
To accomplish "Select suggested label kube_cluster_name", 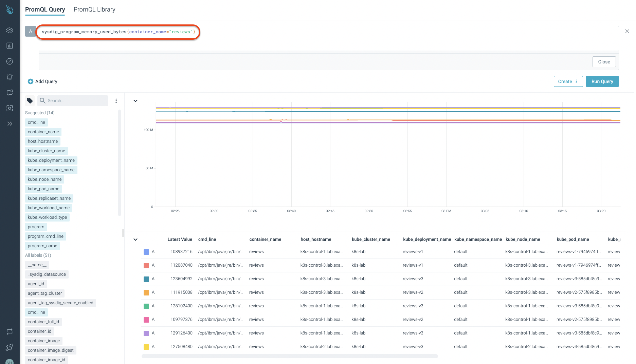I will pyautogui.click(x=47, y=151).
